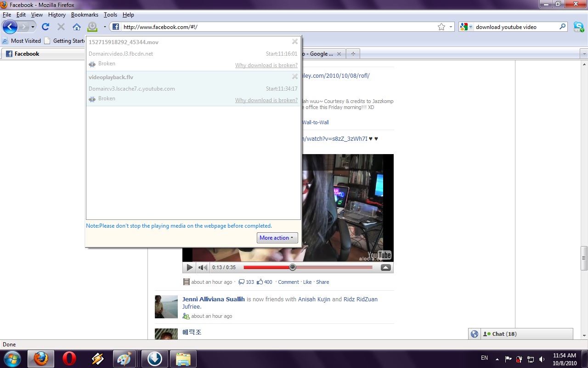
Task: Open the list all tabs dropdown
Action: [584, 54]
